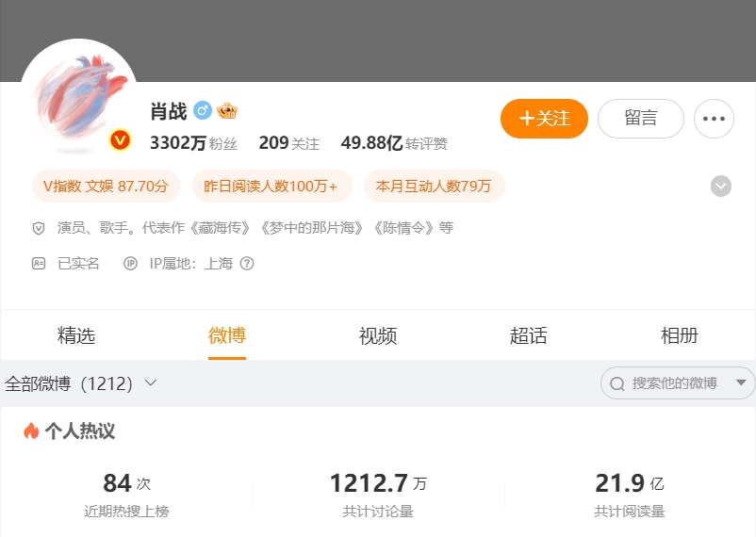Expand the 全部微博 (1212) filter dropdown

pyautogui.click(x=81, y=383)
